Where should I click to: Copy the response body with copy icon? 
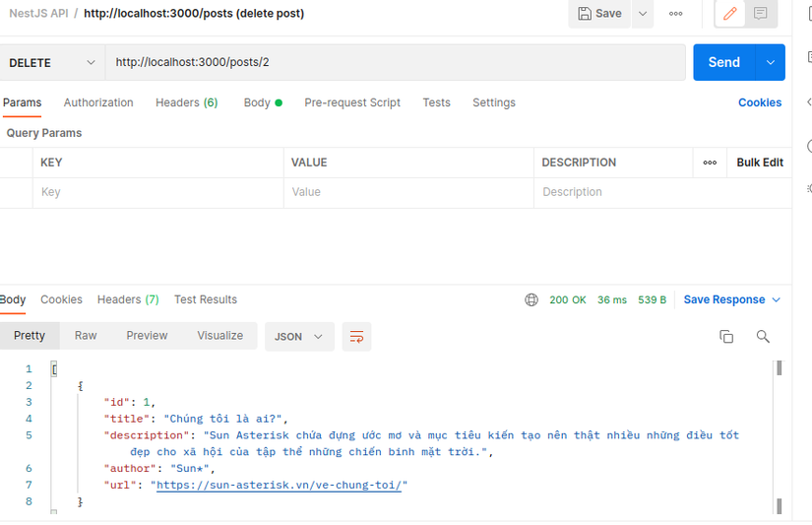point(726,337)
